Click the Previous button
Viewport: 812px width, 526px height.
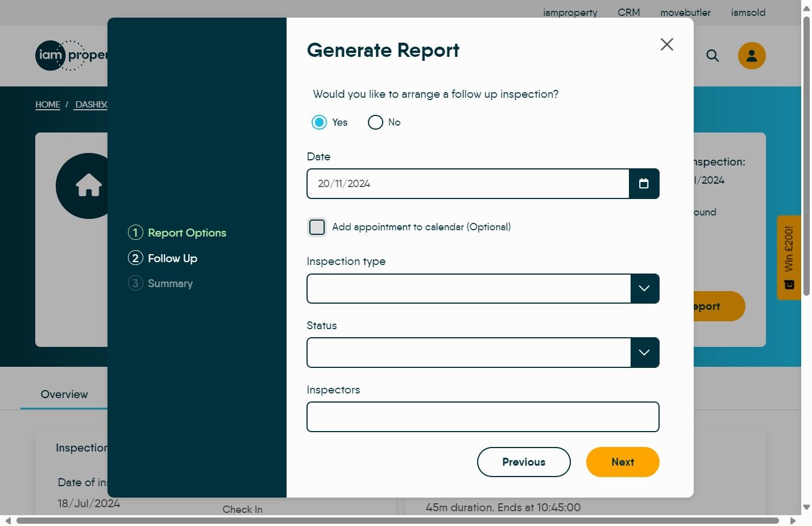pyautogui.click(x=523, y=462)
